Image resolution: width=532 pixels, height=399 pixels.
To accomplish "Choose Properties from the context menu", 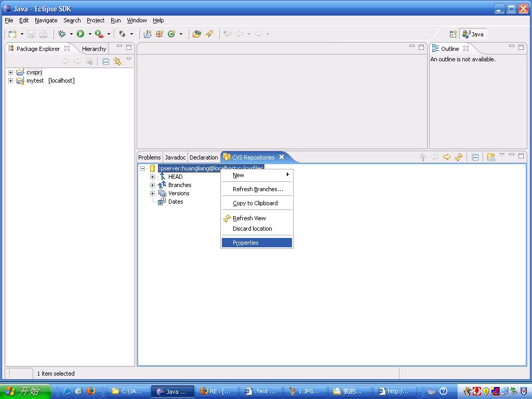I will (x=257, y=243).
